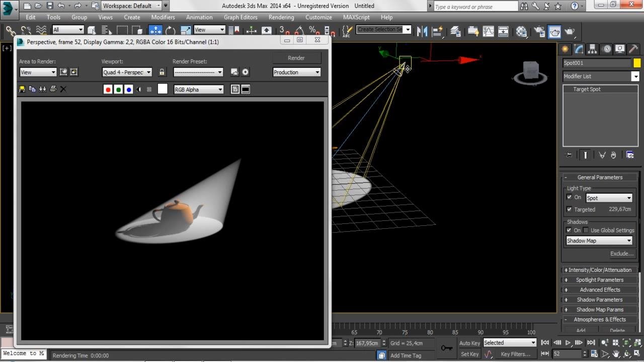This screenshot has height=362, width=644.
Task: Expand the Spotlight Parameters rollout
Action: point(599,280)
